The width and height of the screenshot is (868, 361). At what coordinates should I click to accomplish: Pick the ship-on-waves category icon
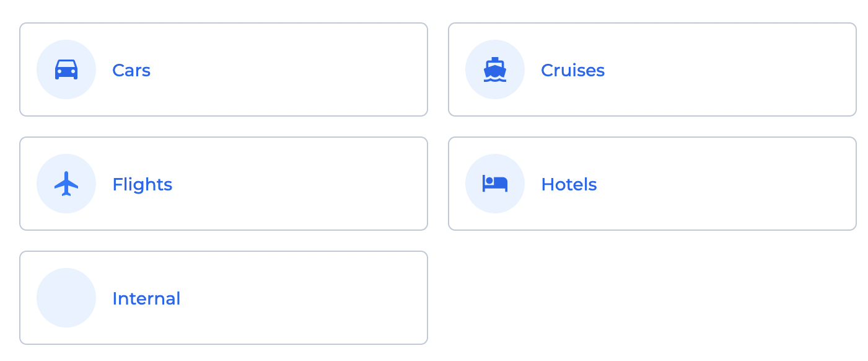(495, 69)
